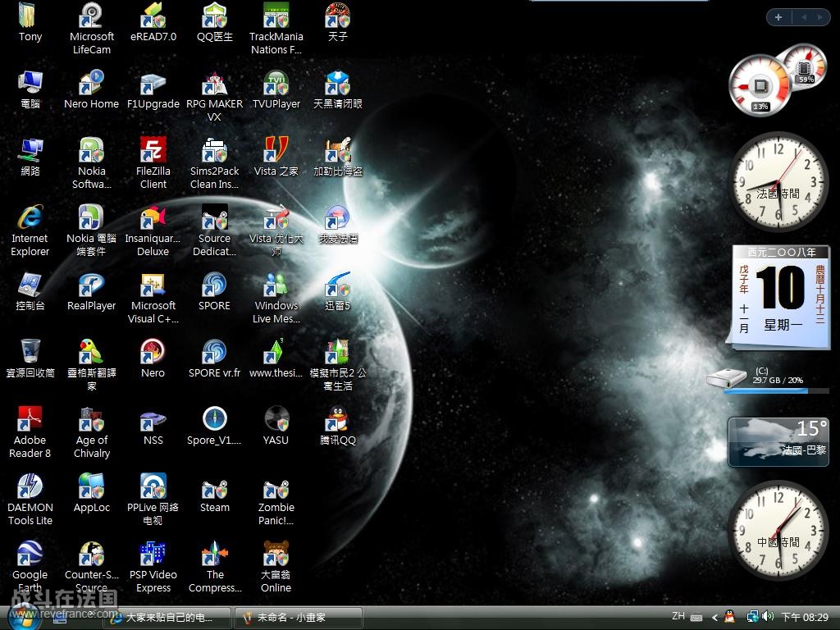Select the Vista 优化大师 icon
Image resolution: width=840 pixels, height=630 pixels.
276,217
